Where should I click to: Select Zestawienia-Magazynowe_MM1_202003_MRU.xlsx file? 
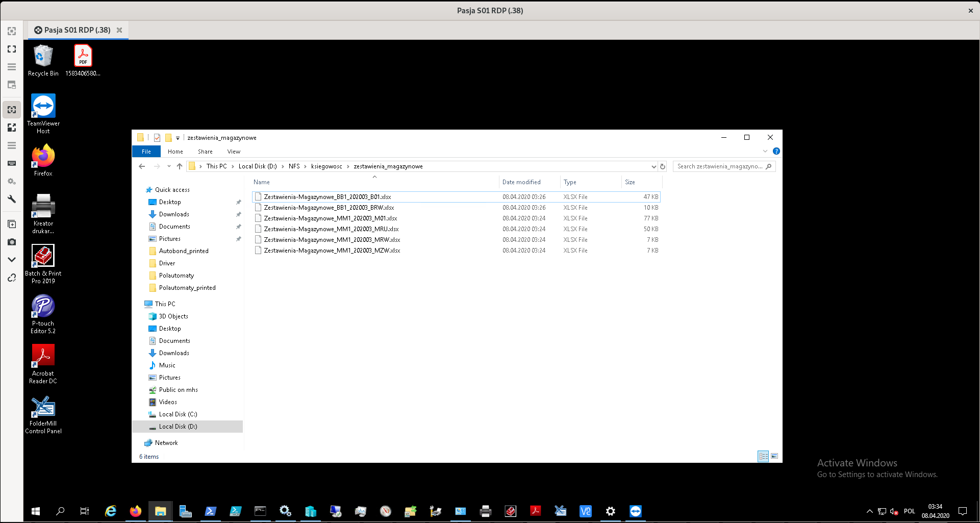(456, 229)
